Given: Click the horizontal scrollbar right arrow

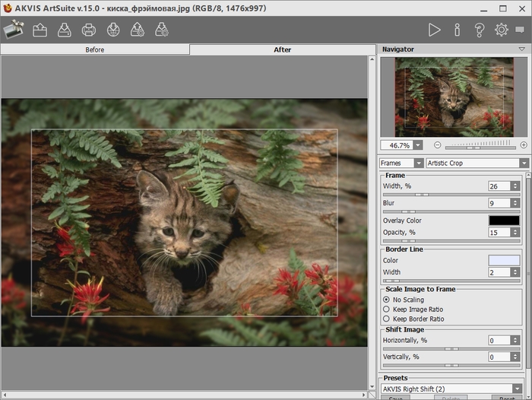Looking at the screenshot, I should click(x=364, y=395).
